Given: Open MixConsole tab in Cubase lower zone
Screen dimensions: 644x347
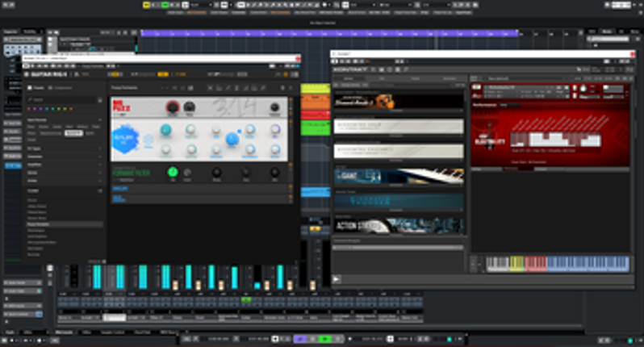Looking at the screenshot, I should coord(64,332).
